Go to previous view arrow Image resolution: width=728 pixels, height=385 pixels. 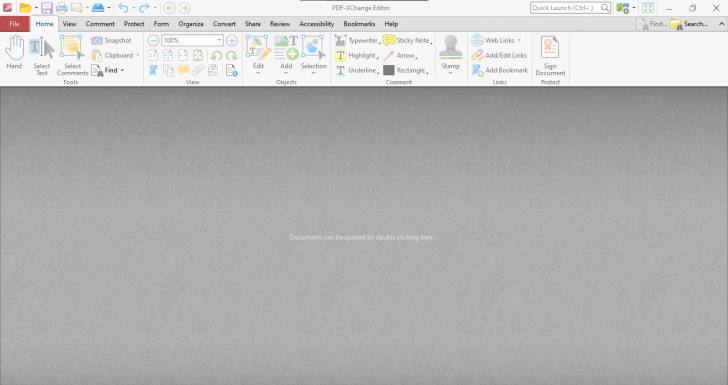point(169,8)
